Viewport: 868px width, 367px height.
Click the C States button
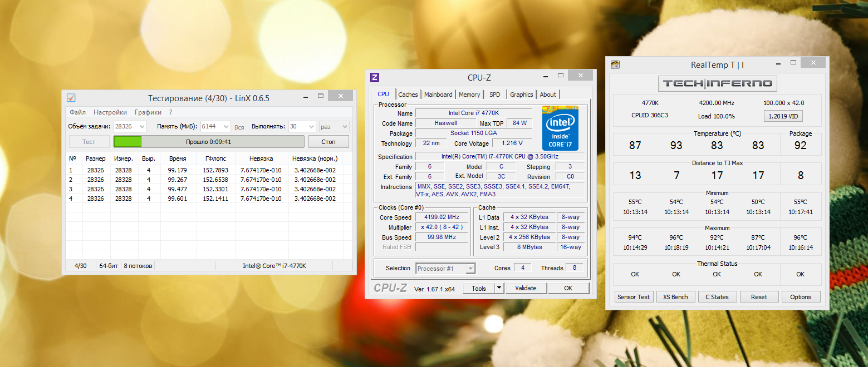pos(717,297)
